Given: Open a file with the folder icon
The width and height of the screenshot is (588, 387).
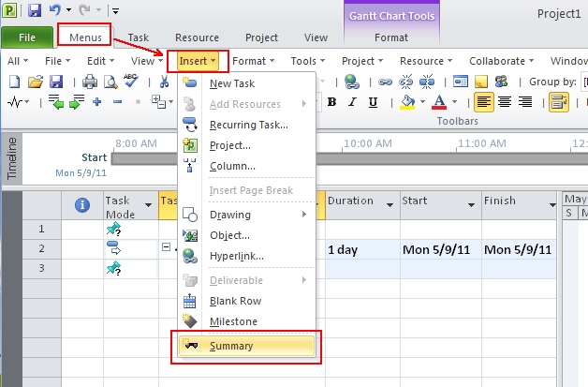Looking at the screenshot, I should point(35,82).
